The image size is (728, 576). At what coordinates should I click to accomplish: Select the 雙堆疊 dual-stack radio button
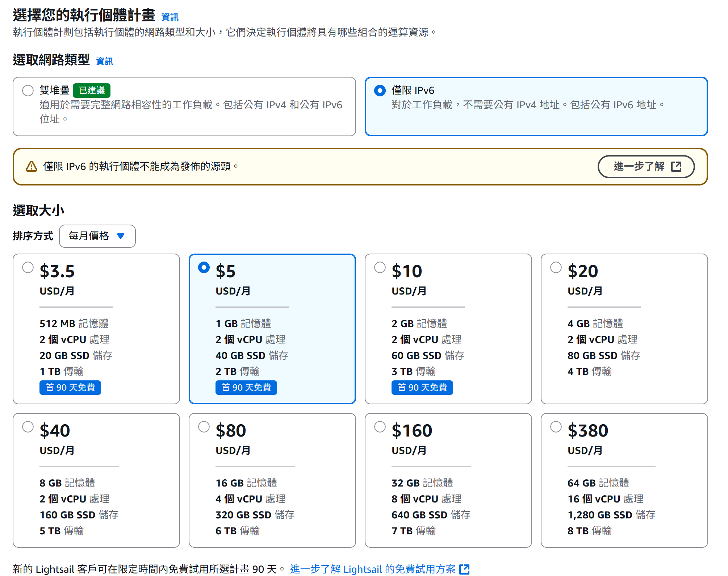tap(28, 90)
